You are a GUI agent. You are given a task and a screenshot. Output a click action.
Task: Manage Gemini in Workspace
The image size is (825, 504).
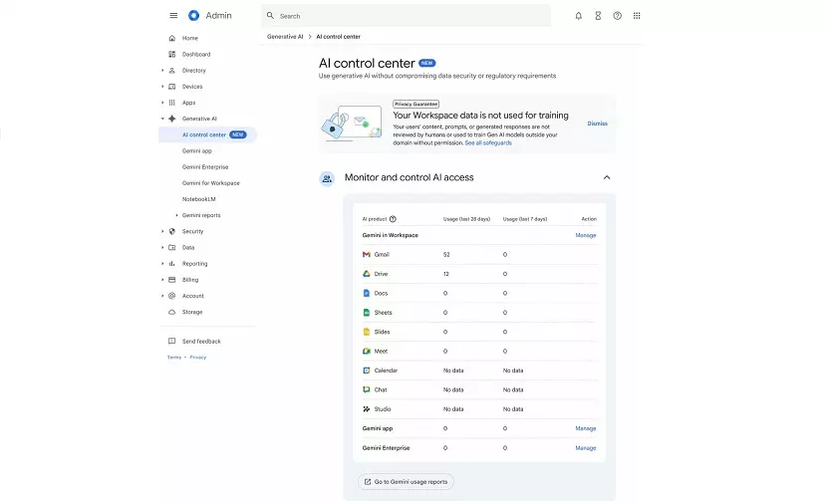(586, 235)
